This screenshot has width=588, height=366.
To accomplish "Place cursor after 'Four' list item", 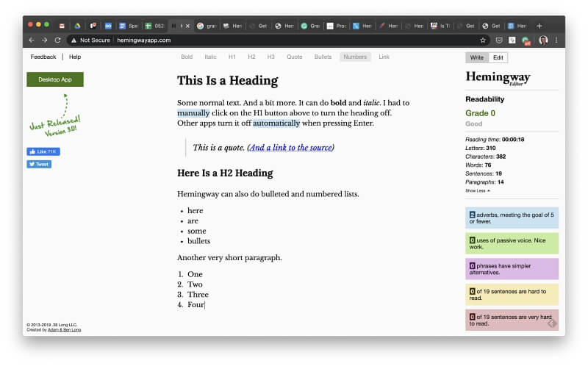I will pos(205,304).
